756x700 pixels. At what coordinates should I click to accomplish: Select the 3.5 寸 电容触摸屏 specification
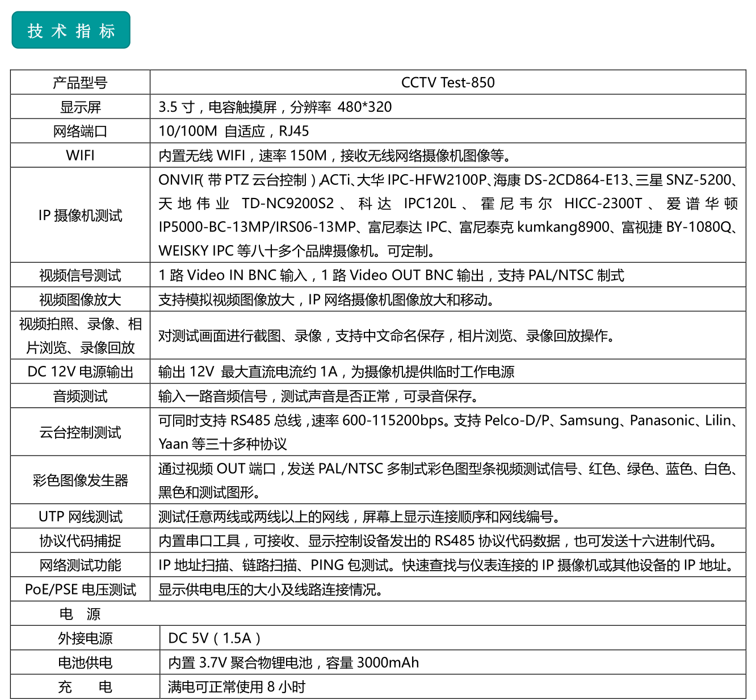(x=275, y=107)
